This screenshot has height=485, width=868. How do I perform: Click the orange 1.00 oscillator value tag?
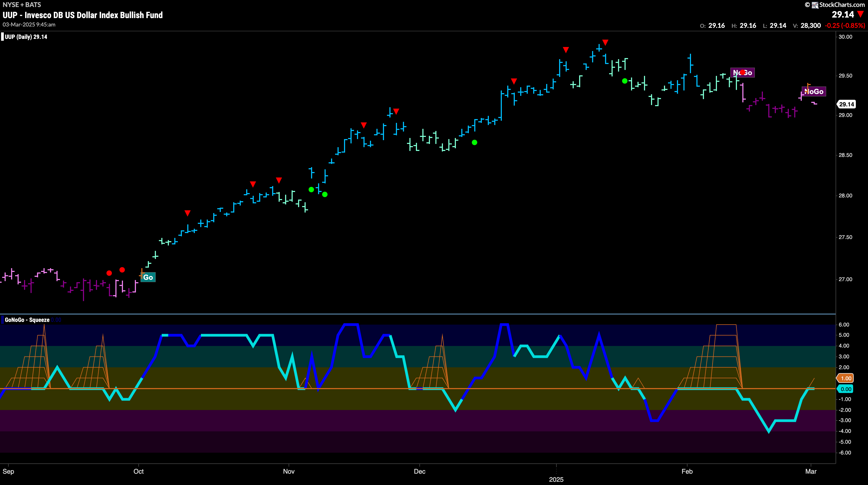click(845, 378)
